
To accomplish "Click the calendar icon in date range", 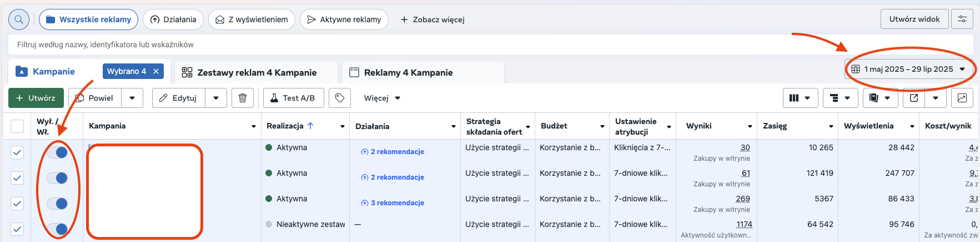I will point(856,69).
